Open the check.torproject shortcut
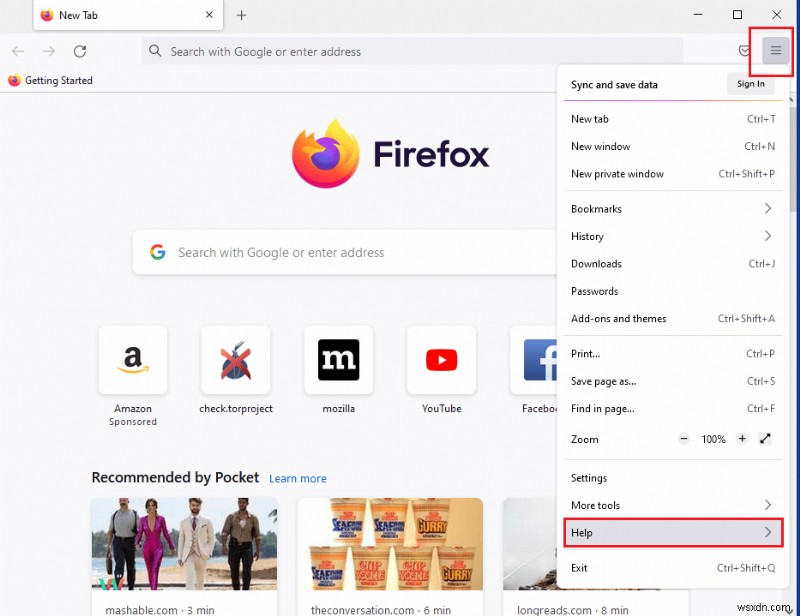The width and height of the screenshot is (800, 616). tap(236, 360)
